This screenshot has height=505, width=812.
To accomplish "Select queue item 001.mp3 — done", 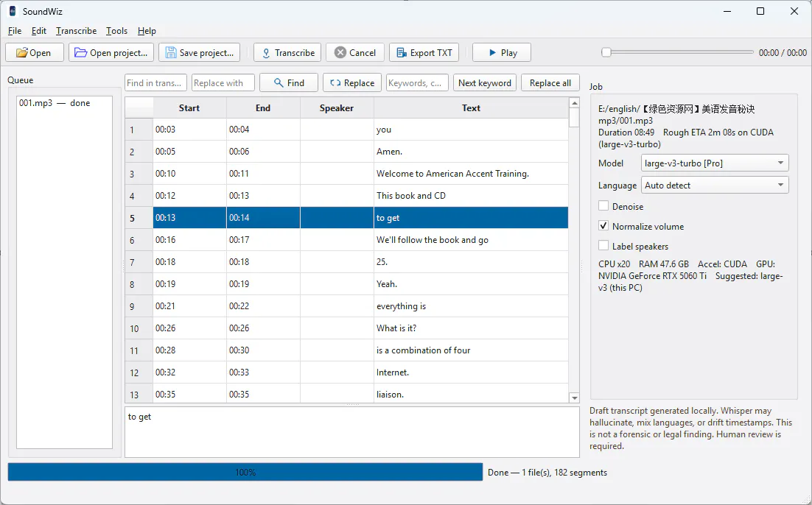I will point(64,103).
